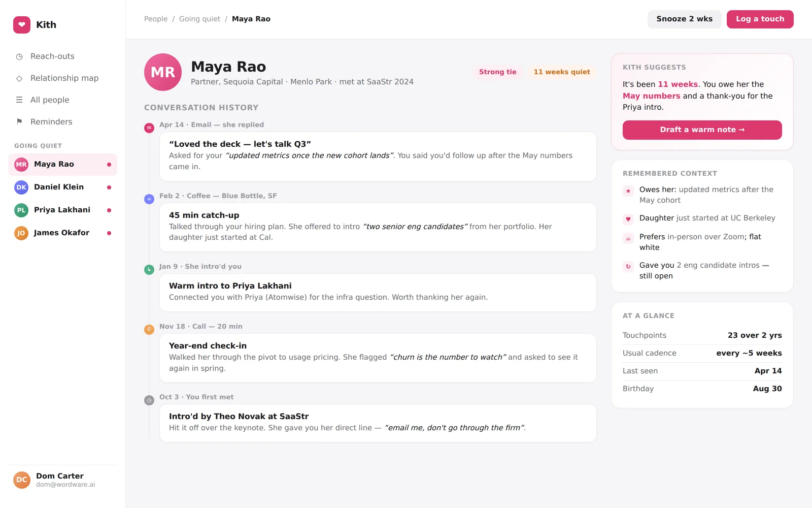Click the loop icon beside Gave you intros
812x508 pixels.
(628, 267)
